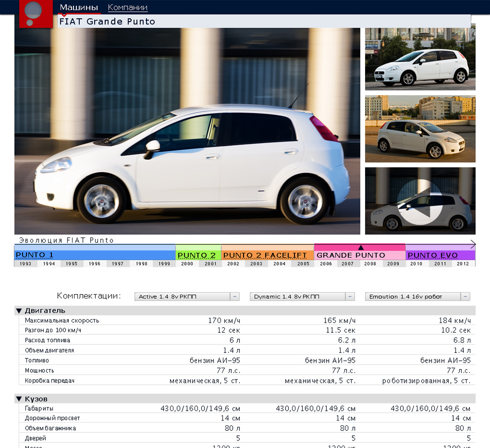Click the GRANDE PUNTO timeline segment
The image size is (490, 448).
[351, 255]
